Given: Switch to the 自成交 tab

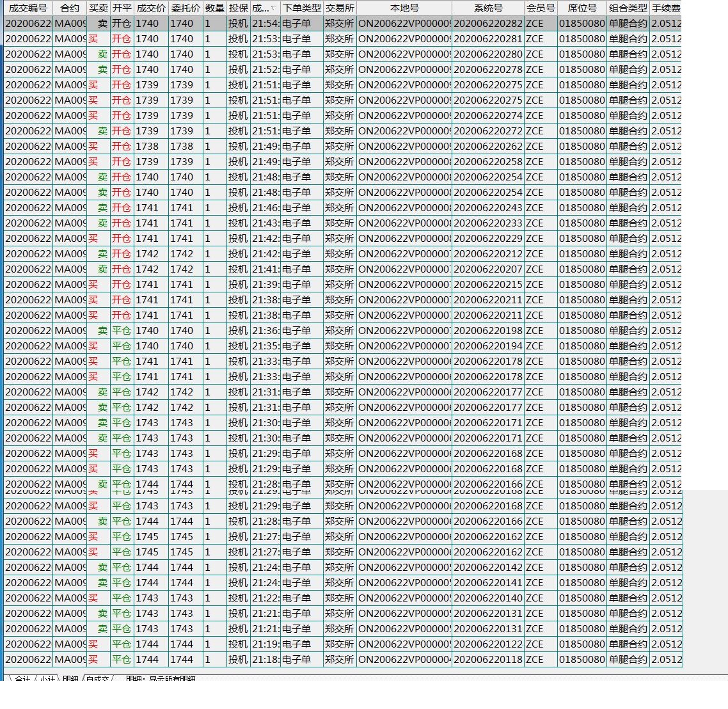Looking at the screenshot, I should click(97, 678).
